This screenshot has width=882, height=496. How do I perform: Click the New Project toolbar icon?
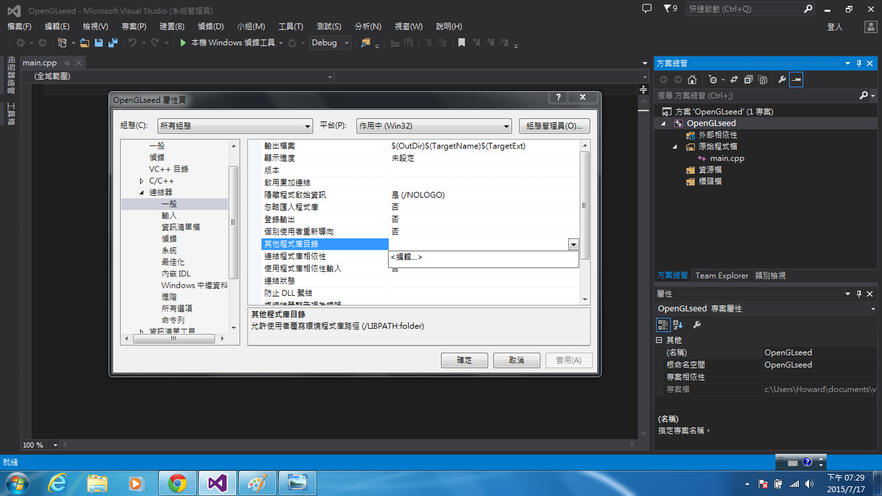tap(62, 43)
